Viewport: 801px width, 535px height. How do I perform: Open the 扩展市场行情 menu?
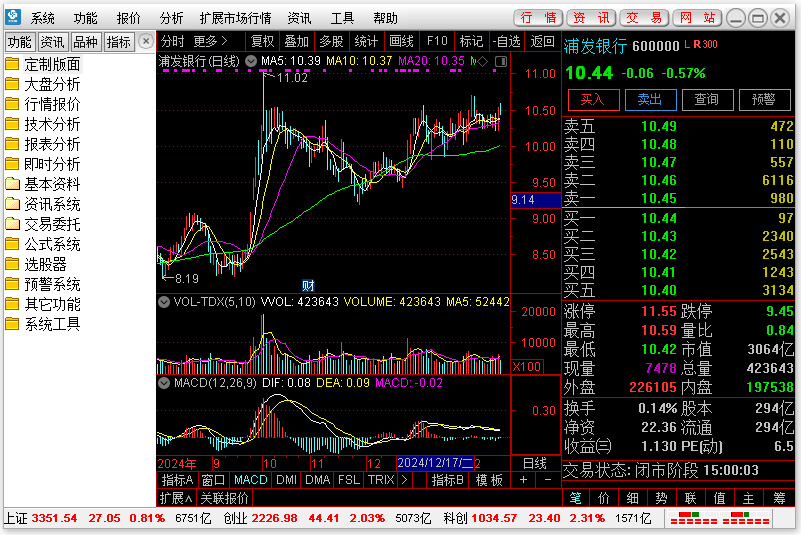click(x=235, y=18)
